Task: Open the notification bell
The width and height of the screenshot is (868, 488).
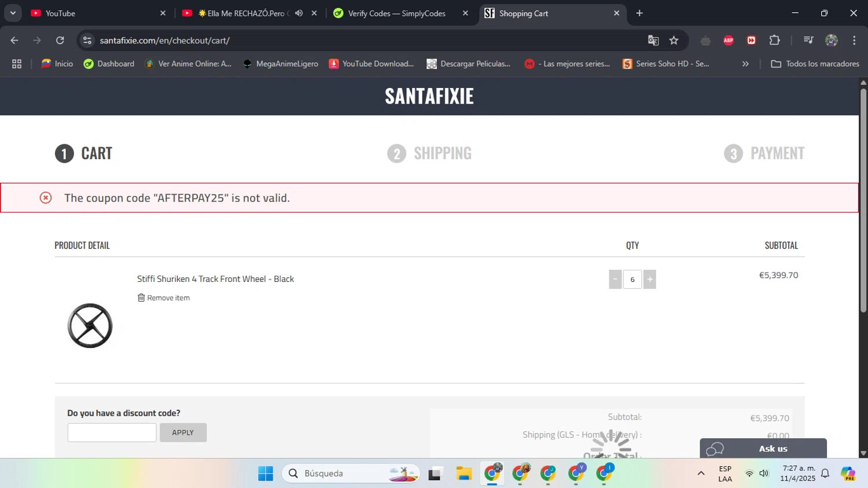Action: [826, 474]
